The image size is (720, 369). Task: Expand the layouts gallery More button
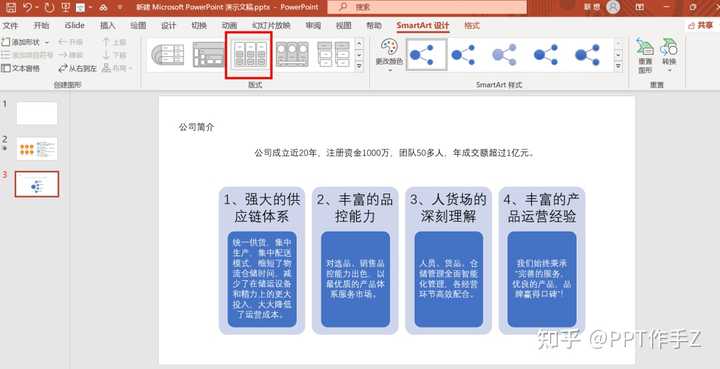coord(359,67)
